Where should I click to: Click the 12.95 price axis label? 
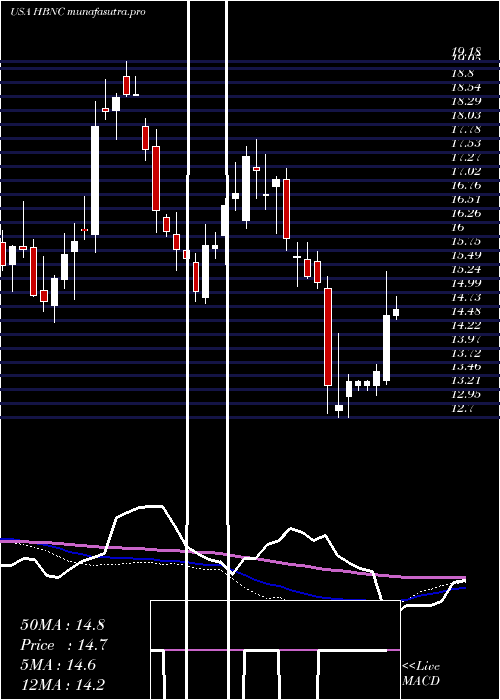tap(466, 395)
